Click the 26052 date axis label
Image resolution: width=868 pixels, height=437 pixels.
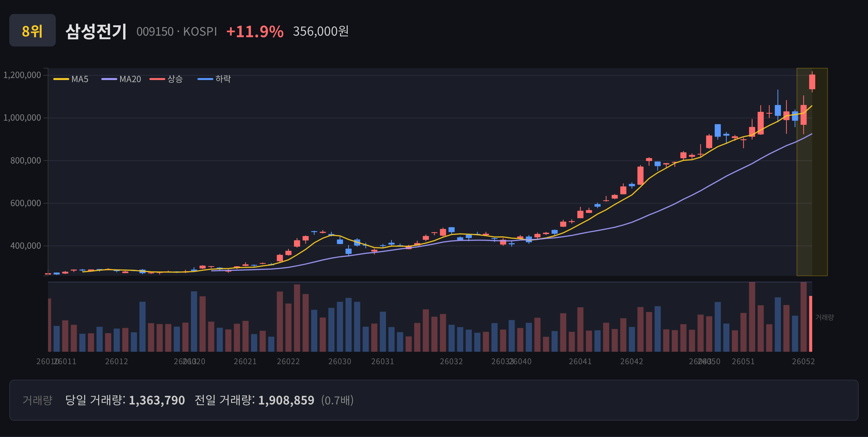803,362
